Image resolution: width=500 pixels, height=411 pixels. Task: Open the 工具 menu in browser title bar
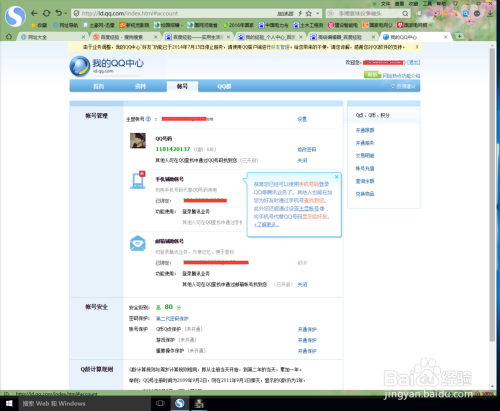pos(428,4)
